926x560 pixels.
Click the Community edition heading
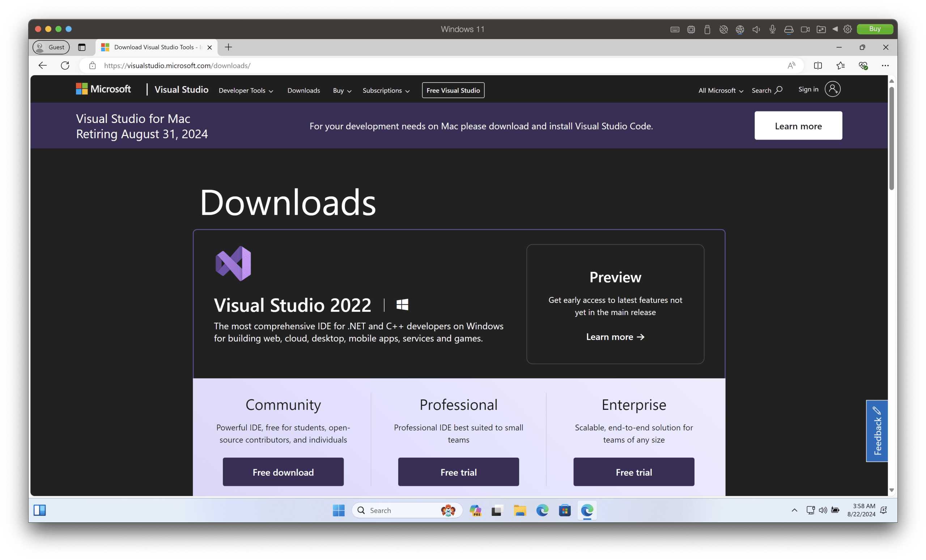coord(283,405)
